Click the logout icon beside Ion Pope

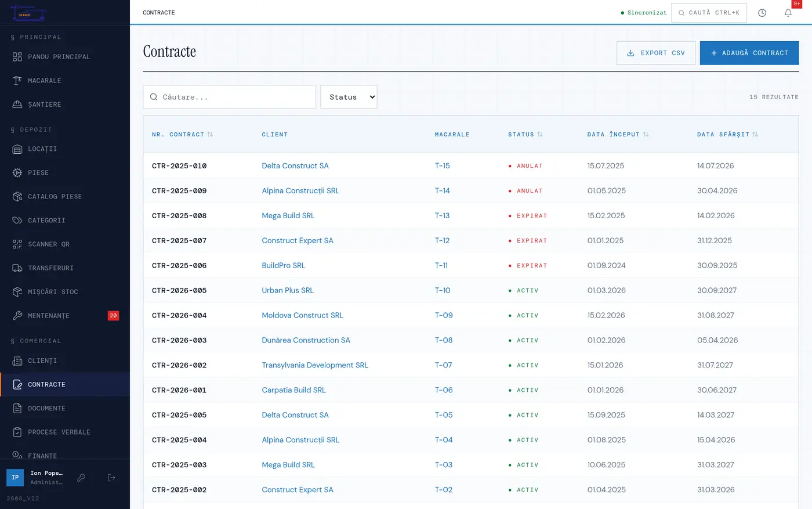[x=111, y=478]
